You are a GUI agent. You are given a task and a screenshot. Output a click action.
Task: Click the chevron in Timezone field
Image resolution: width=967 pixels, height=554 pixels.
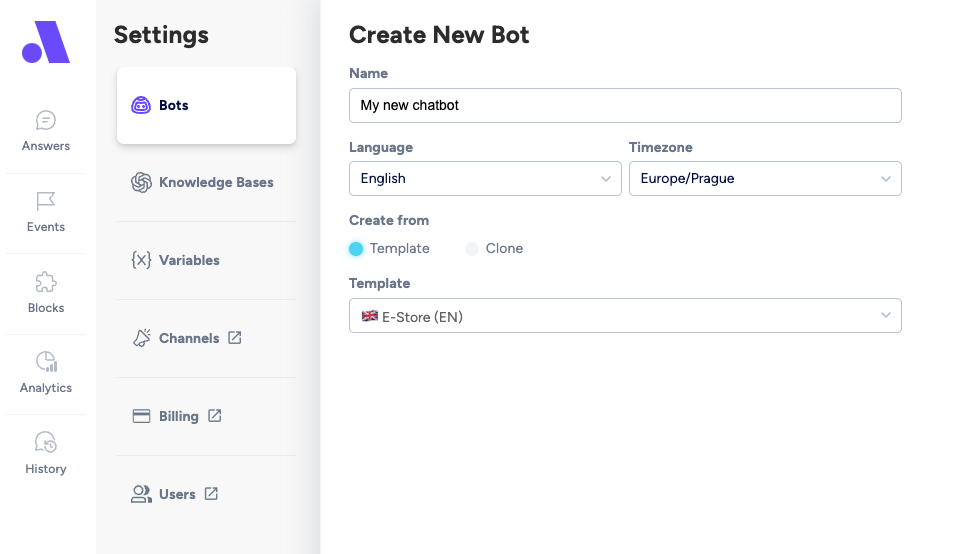[x=886, y=179]
